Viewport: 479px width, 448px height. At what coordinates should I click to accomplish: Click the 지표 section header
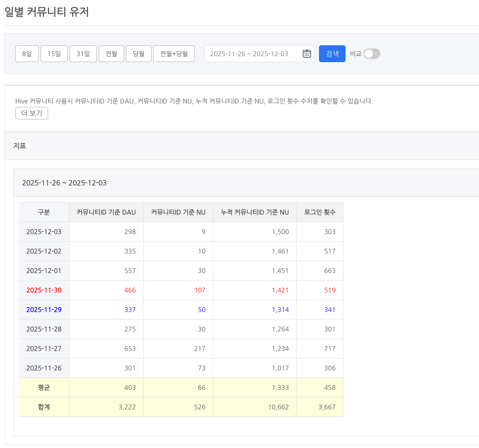coord(20,146)
